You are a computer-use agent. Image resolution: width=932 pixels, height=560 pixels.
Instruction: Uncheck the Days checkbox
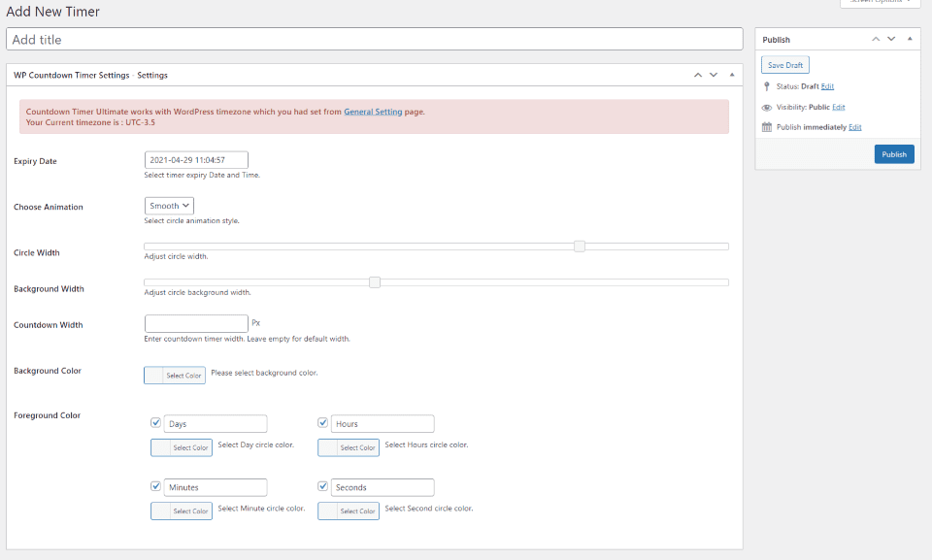click(155, 423)
